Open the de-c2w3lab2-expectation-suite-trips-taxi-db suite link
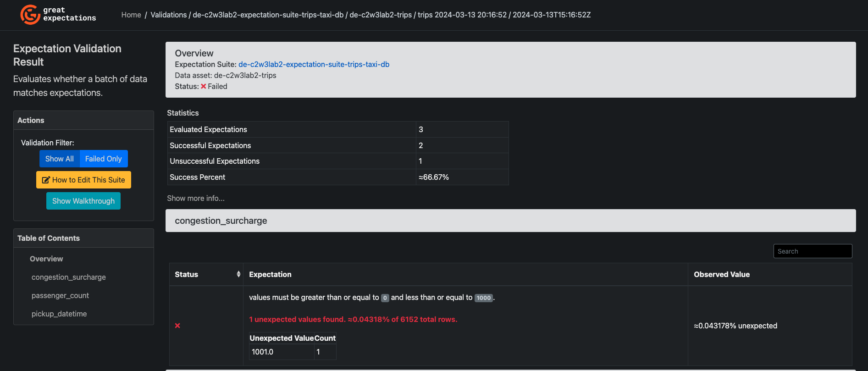The width and height of the screenshot is (868, 371). click(314, 64)
